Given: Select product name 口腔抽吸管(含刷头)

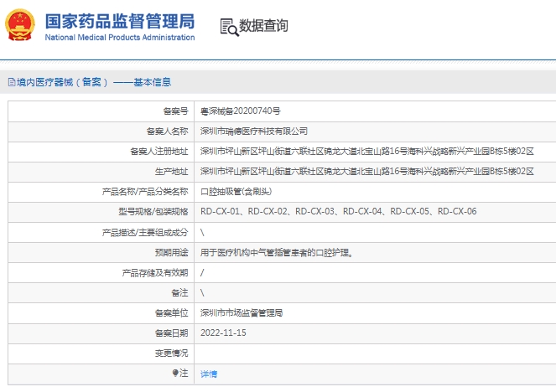Looking at the screenshot, I should click(236, 192).
